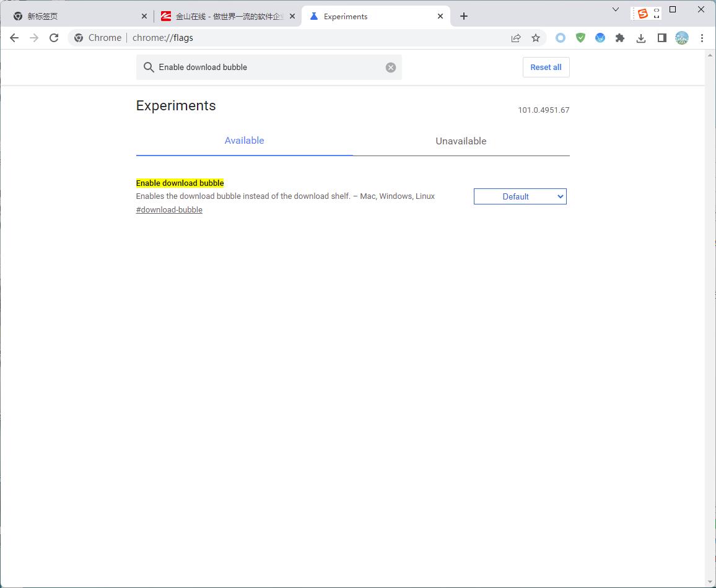716x588 pixels.
Task: Open the Extensions puzzle piece menu
Action: pyautogui.click(x=620, y=38)
